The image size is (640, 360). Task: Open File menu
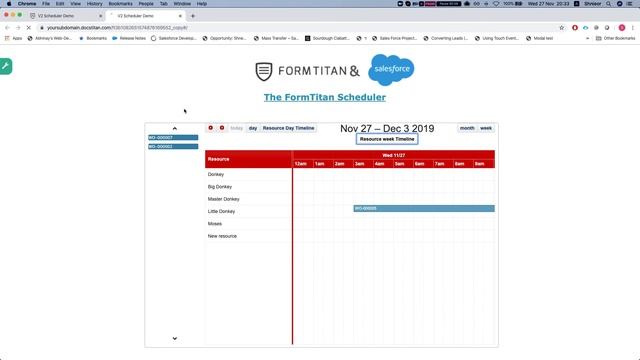(46, 4)
